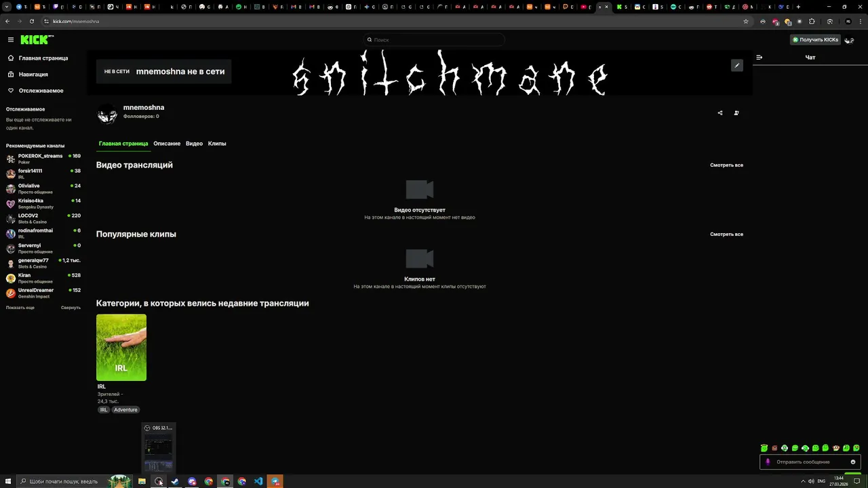
Task: Open a new browser tab with plus
Action: click(x=798, y=7)
